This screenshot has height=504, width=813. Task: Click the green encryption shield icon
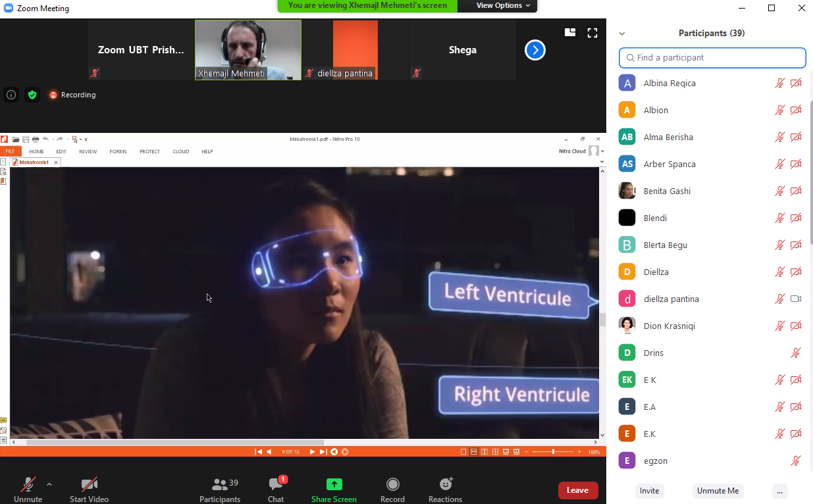[x=32, y=95]
